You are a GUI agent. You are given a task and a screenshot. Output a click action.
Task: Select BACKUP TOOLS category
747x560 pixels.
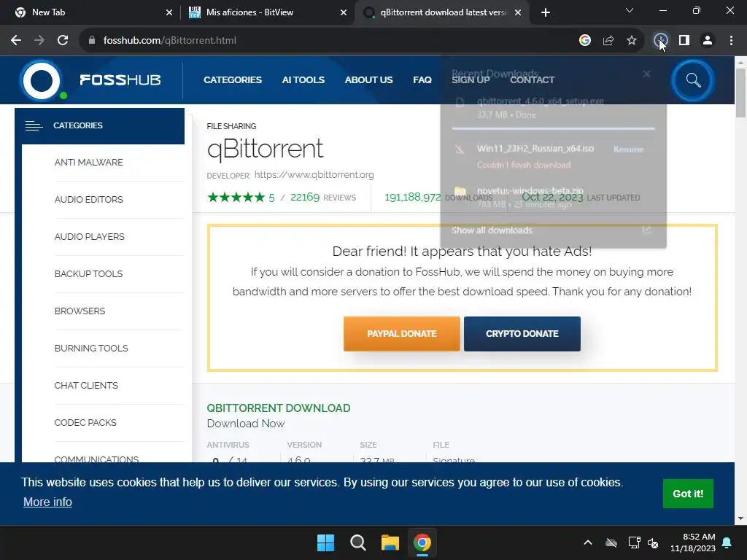pos(88,274)
